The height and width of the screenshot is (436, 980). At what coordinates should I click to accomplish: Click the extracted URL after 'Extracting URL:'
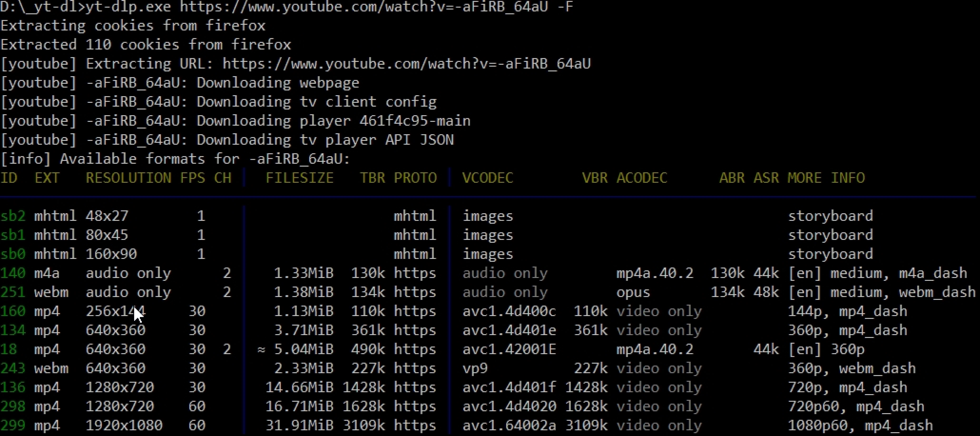point(406,64)
